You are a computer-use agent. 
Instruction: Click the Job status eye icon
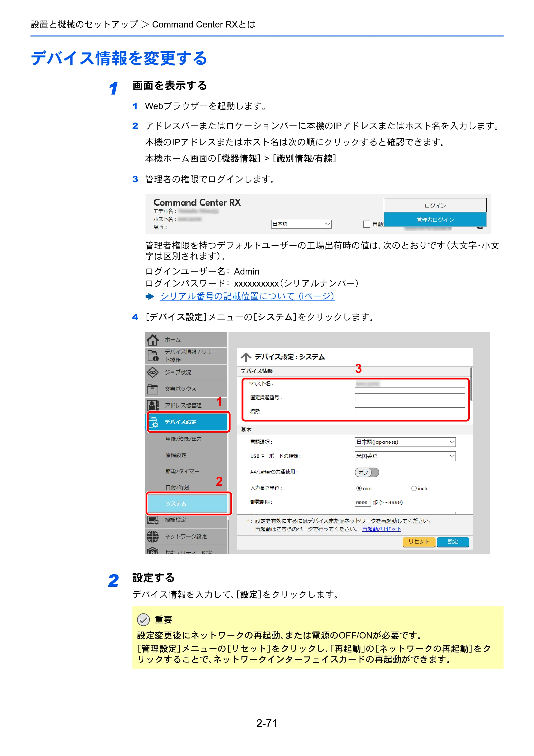click(x=152, y=372)
